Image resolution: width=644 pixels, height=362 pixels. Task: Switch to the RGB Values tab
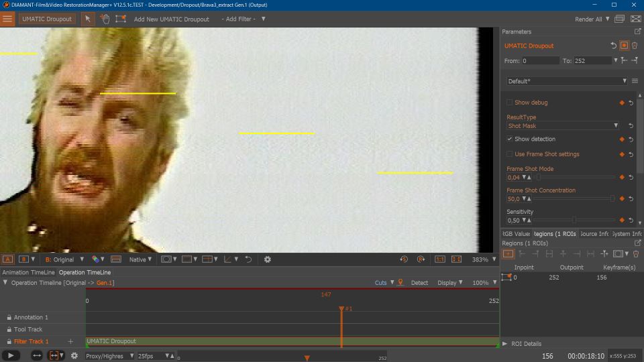[517, 234]
